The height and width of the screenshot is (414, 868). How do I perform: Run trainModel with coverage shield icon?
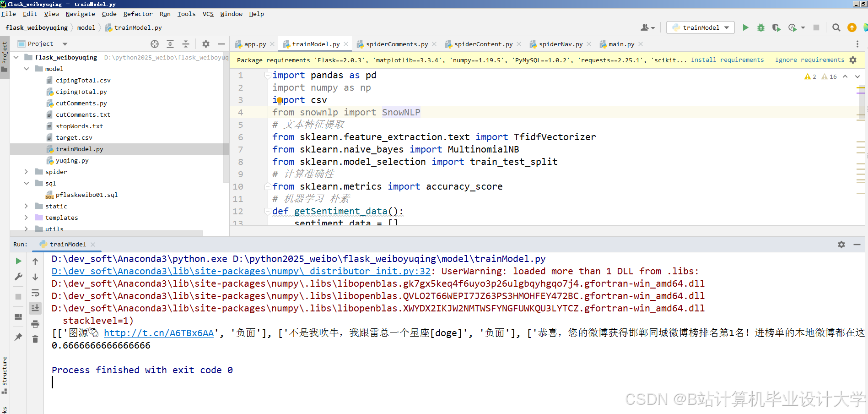click(x=776, y=27)
